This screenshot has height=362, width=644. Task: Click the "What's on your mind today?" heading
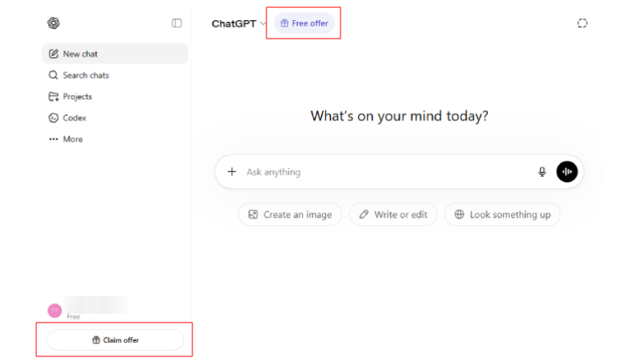[x=399, y=116]
